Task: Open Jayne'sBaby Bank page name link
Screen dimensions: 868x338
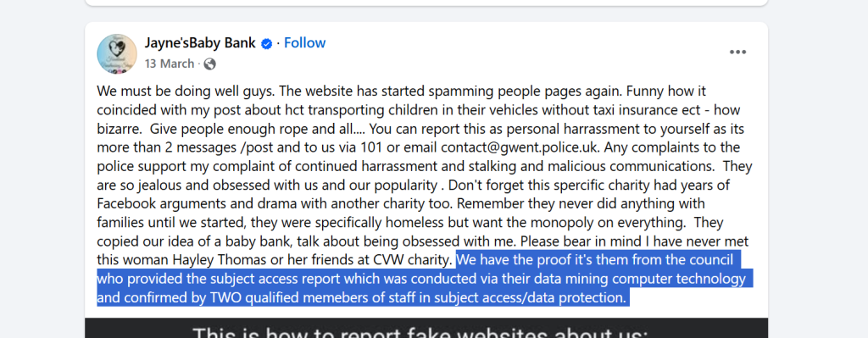Action: click(x=200, y=43)
